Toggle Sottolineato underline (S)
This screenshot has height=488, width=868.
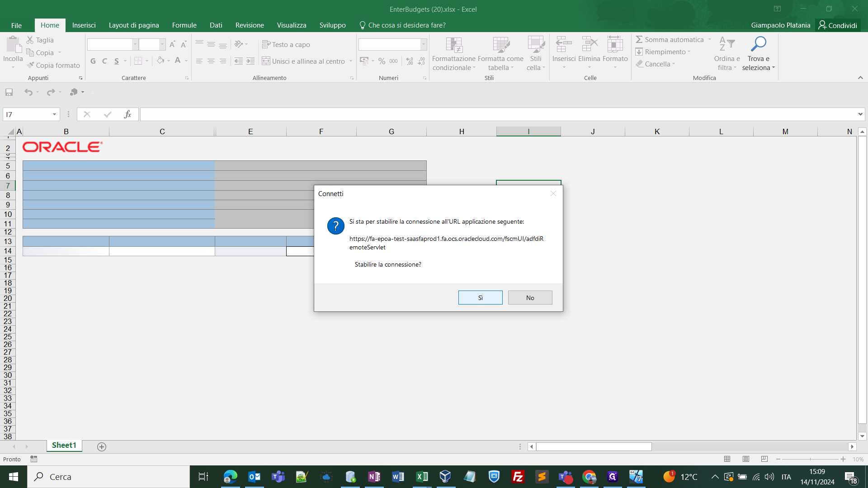tap(117, 61)
